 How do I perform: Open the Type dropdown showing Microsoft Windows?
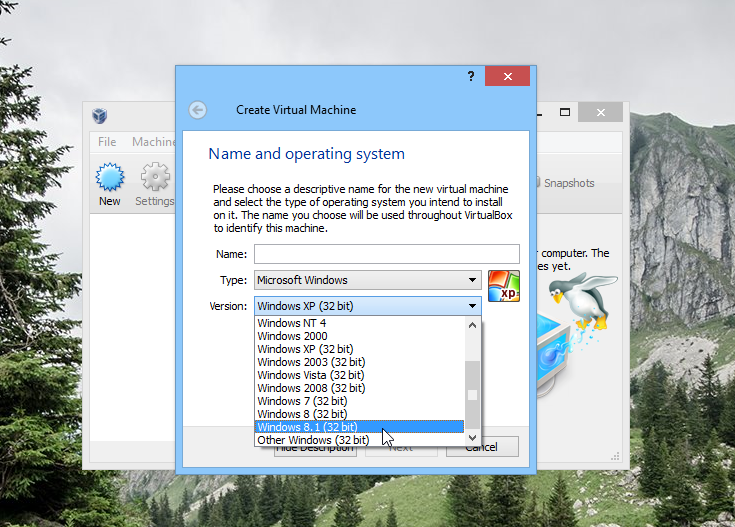click(x=368, y=280)
